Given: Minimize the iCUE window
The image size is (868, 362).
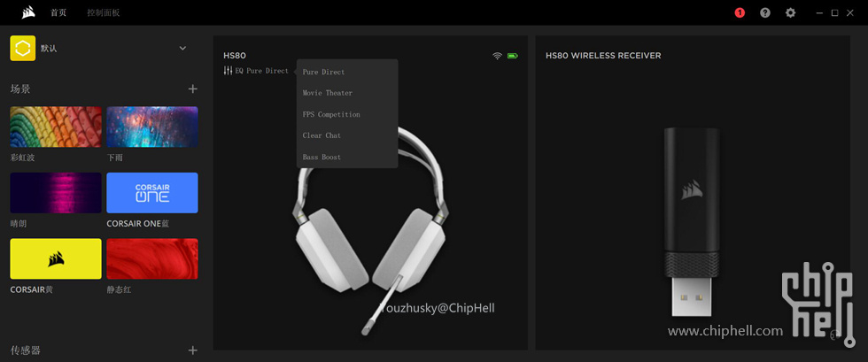Looking at the screenshot, I should point(819,12).
